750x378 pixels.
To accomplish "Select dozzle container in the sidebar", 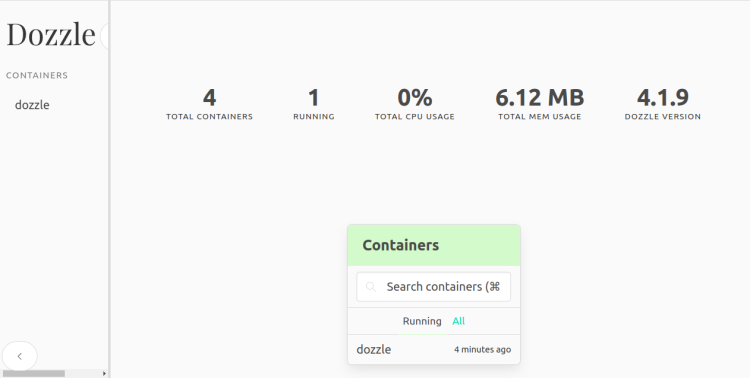I will pos(32,105).
